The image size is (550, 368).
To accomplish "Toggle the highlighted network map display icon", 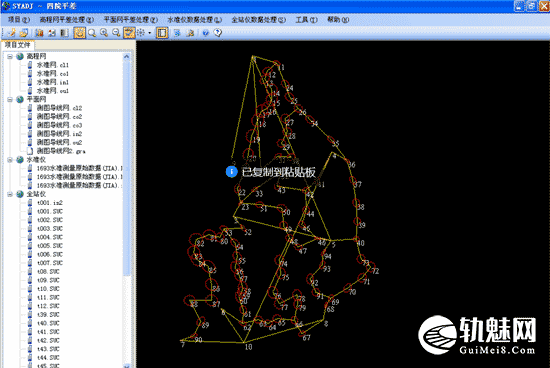I will [x=129, y=33].
